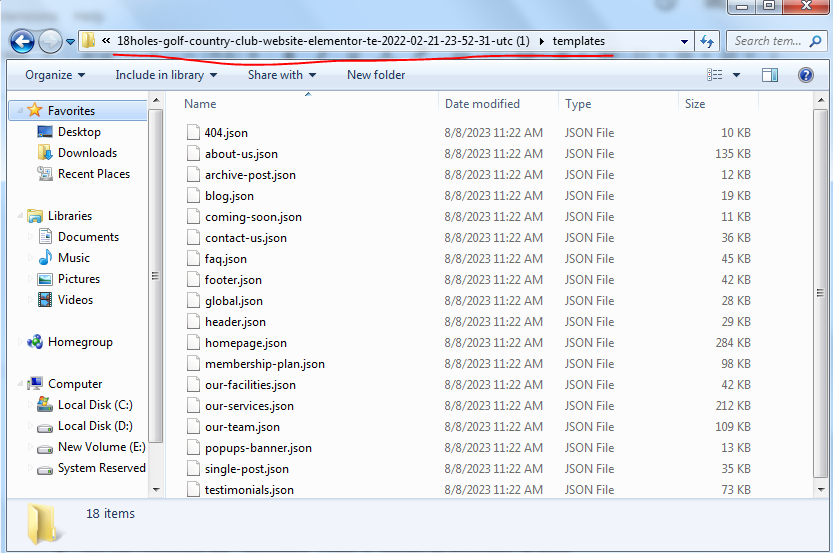
Task: Open the recent pages dropdown arrow
Action: 70,41
